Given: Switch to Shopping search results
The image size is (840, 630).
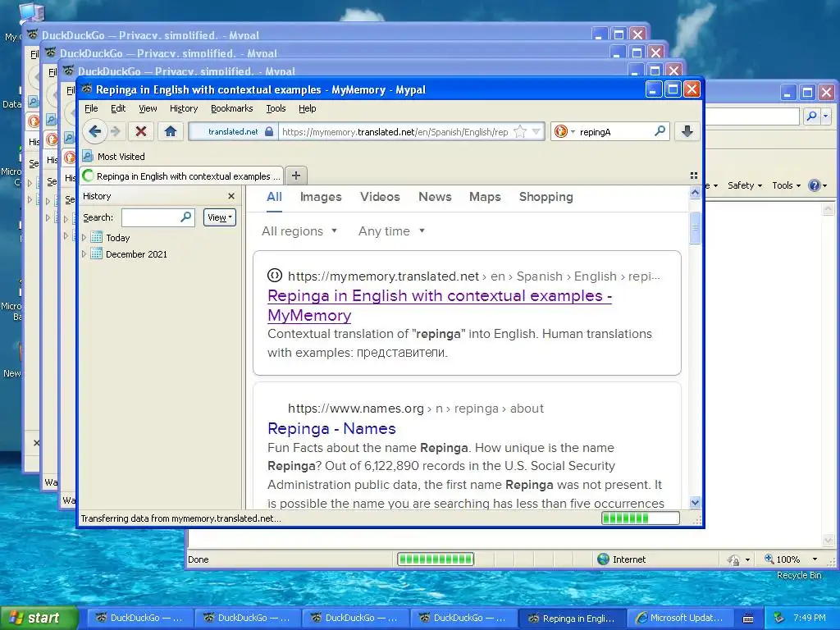Looking at the screenshot, I should [x=546, y=197].
